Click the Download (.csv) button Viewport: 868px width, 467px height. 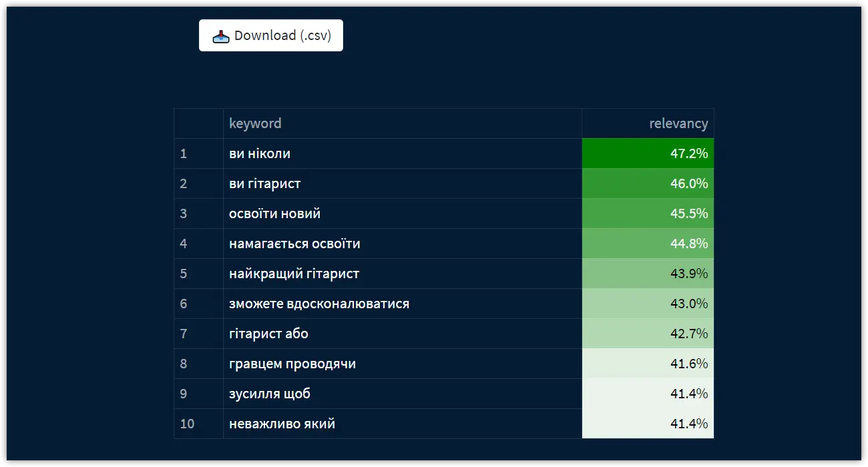[270, 35]
